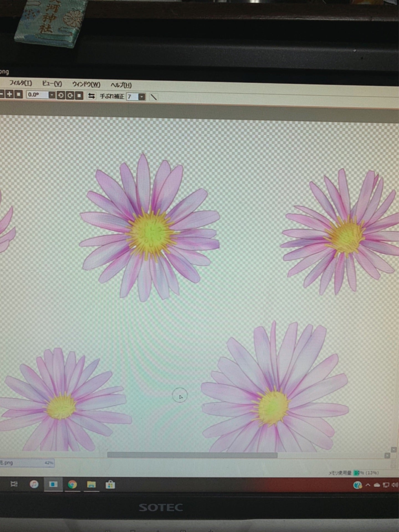Reset canvas rotation with the square icon

(79, 96)
